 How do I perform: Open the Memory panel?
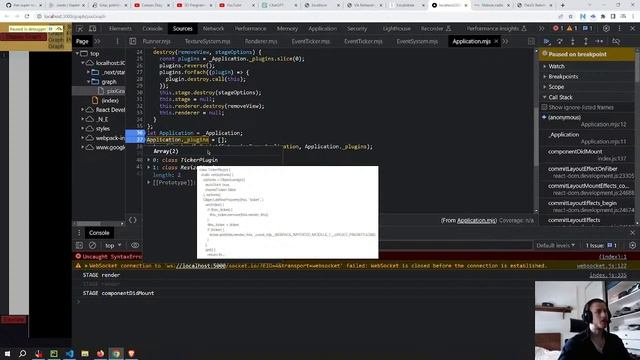tap(287, 29)
